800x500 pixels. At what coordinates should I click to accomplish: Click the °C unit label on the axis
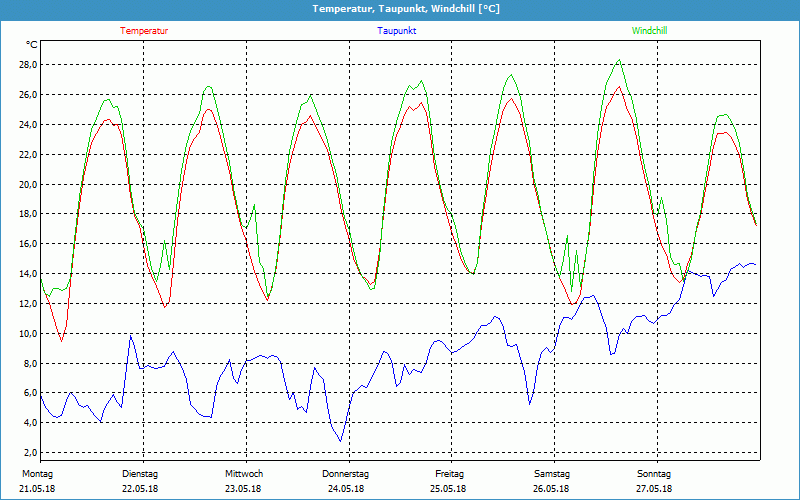coord(31,45)
